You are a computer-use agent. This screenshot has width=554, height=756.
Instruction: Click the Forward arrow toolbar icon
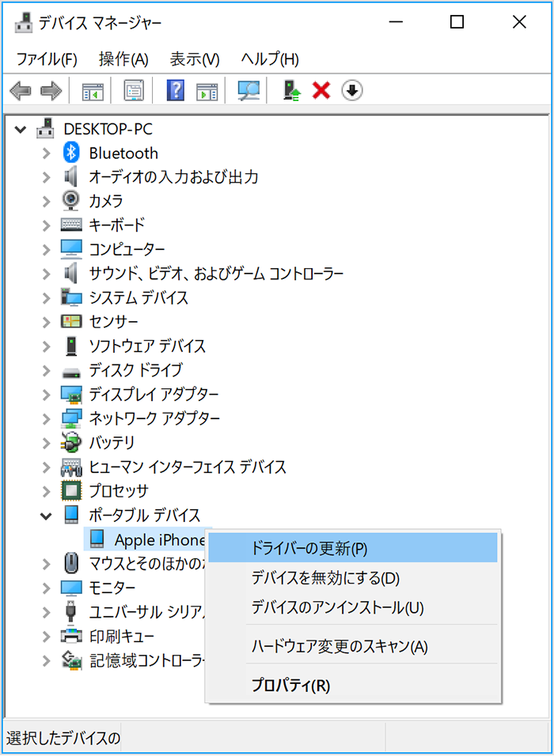[51, 91]
